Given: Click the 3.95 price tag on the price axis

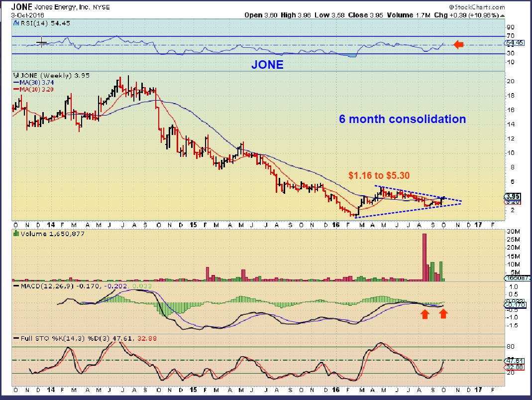Looking at the screenshot, I should coord(512,196).
